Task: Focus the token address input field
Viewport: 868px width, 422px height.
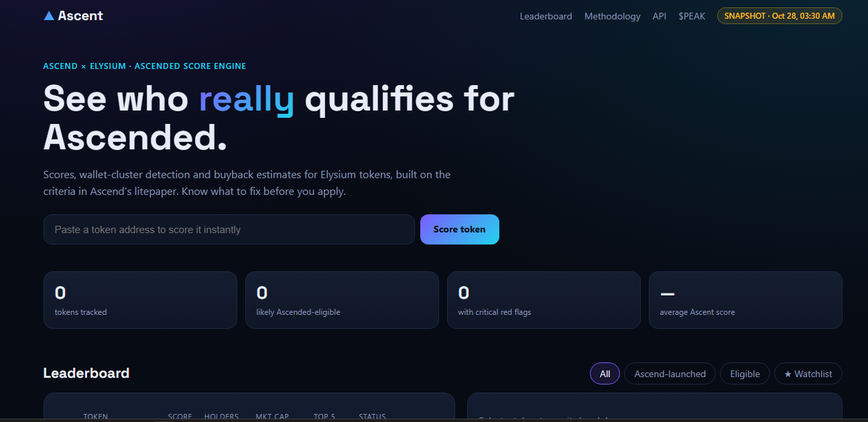Action: pyautogui.click(x=229, y=229)
